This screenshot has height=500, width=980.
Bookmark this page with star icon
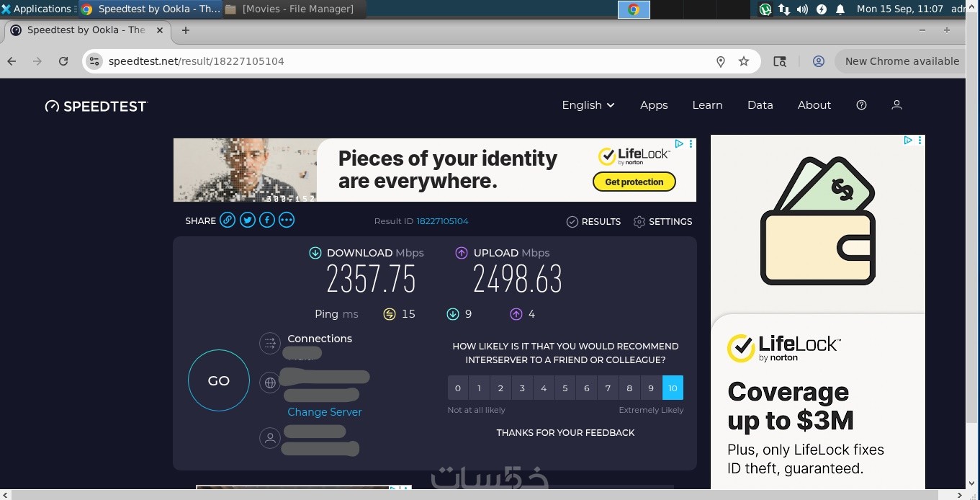tap(744, 61)
